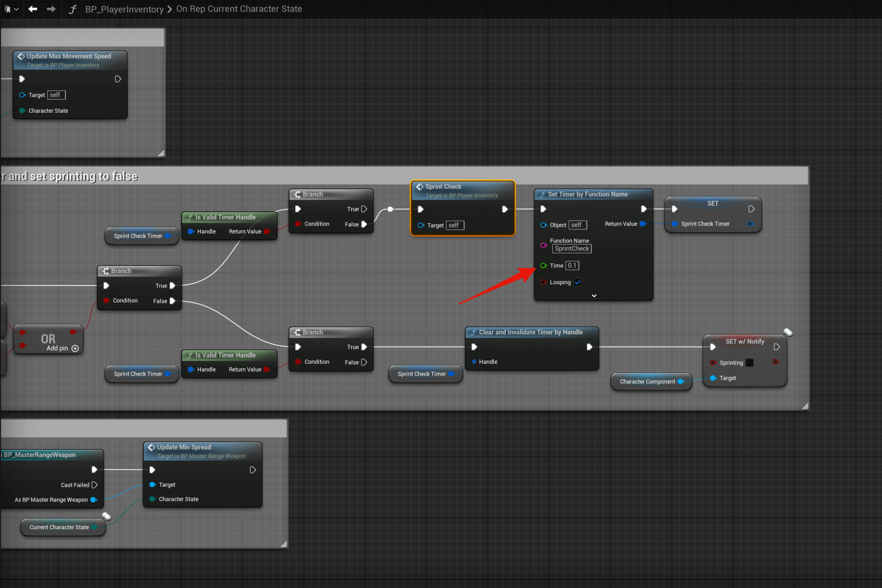The image size is (882, 588).
Task: Toggle the Looping checkbox
Action: point(578,283)
